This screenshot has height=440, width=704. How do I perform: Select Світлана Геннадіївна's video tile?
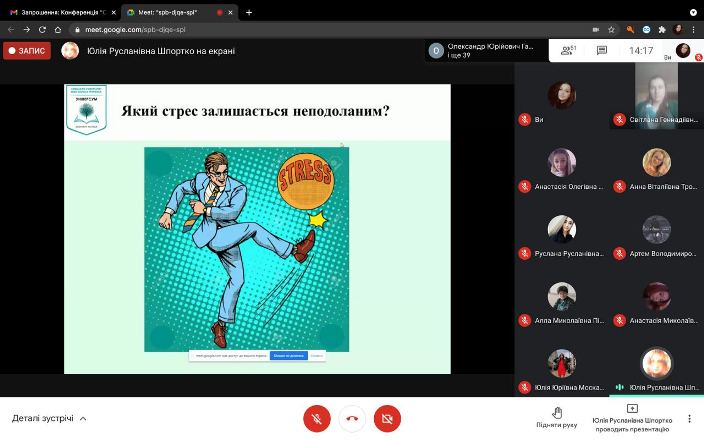(x=656, y=93)
